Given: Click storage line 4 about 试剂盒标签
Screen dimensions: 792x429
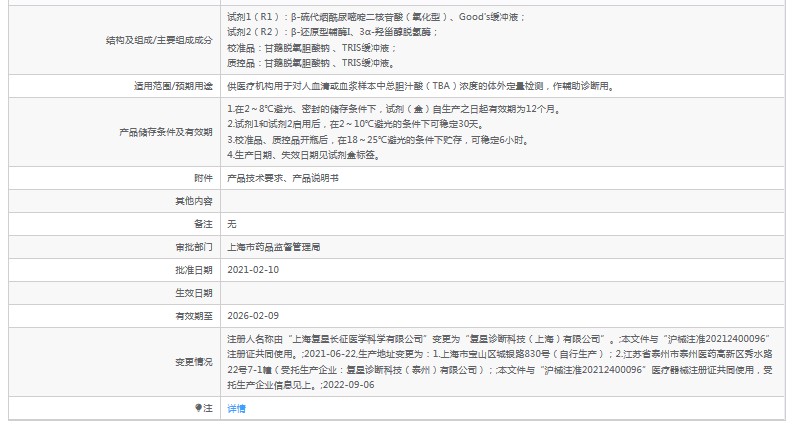Looking at the screenshot, I should [304, 155].
